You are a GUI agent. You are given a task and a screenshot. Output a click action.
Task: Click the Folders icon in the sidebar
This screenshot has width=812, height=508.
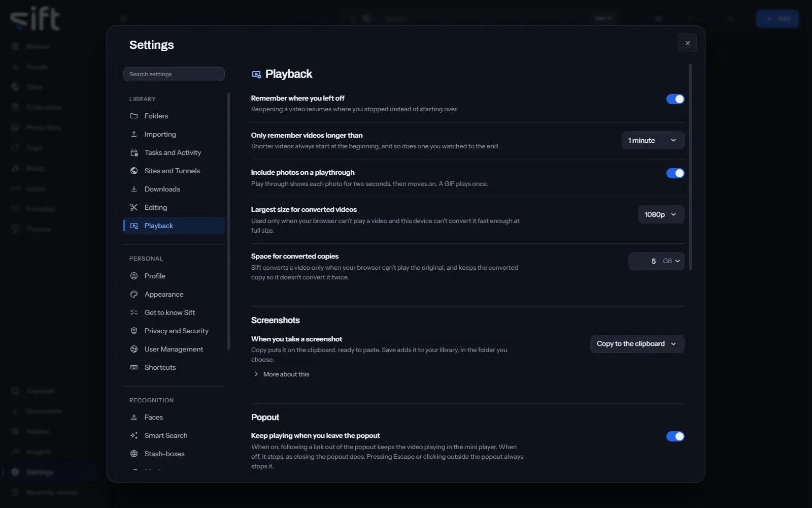(x=134, y=116)
